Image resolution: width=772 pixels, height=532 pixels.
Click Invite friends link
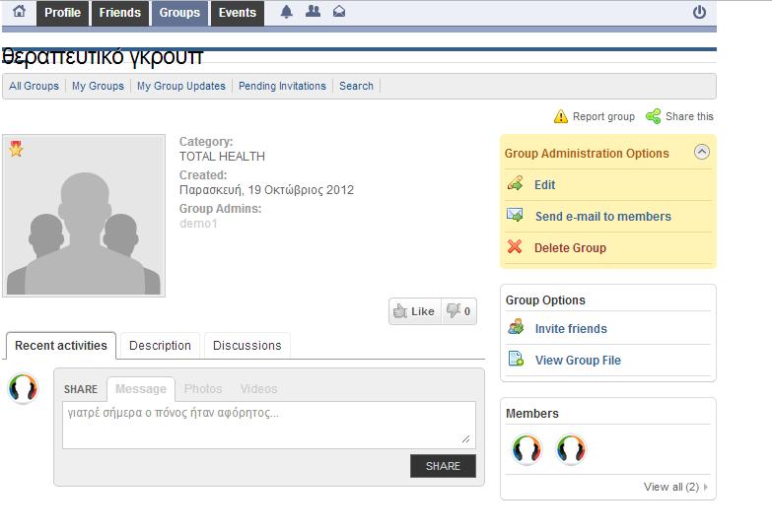click(x=571, y=329)
